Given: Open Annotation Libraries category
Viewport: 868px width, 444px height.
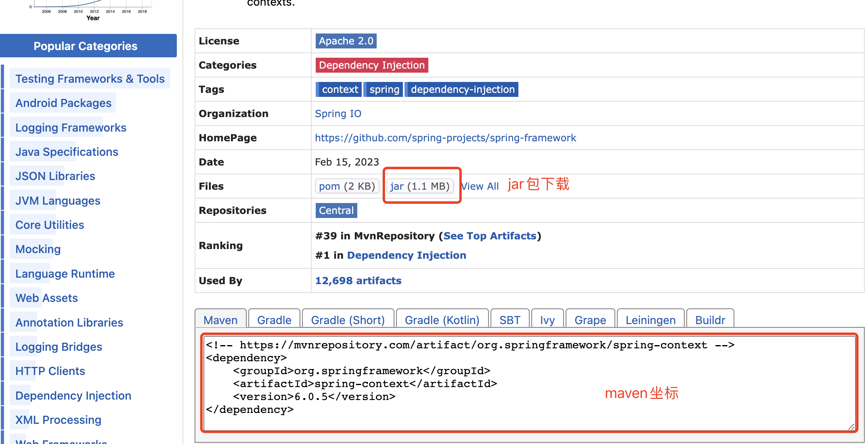Looking at the screenshot, I should pyautogui.click(x=69, y=323).
